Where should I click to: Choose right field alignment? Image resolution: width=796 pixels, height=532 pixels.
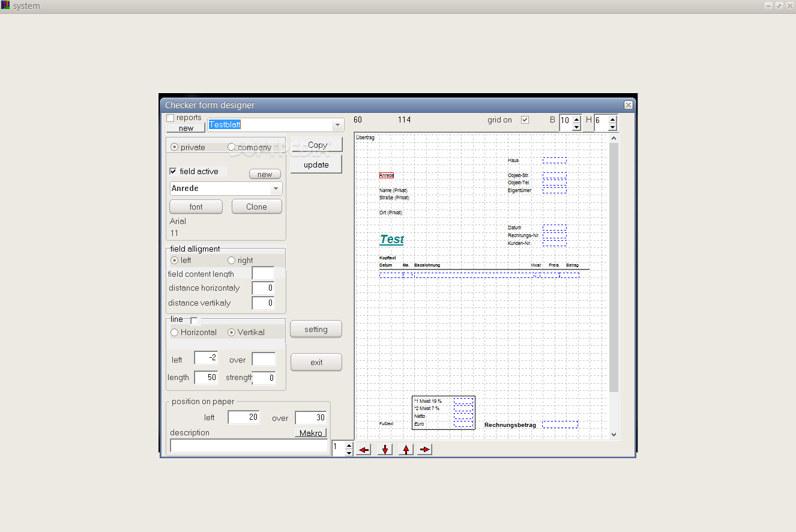pos(232,261)
